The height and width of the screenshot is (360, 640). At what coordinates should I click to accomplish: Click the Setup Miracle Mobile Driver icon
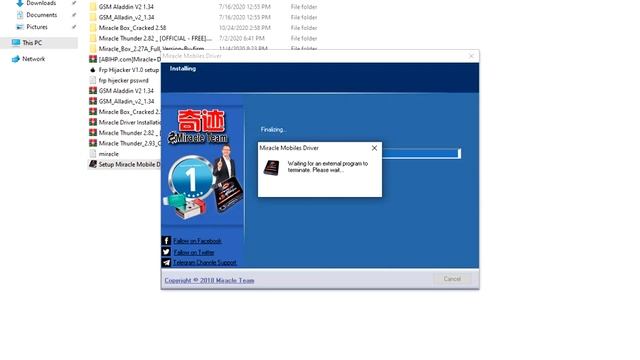click(93, 164)
